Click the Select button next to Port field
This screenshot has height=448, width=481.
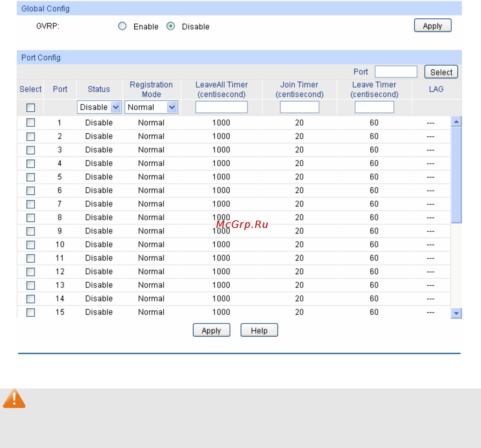pyautogui.click(x=441, y=72)
